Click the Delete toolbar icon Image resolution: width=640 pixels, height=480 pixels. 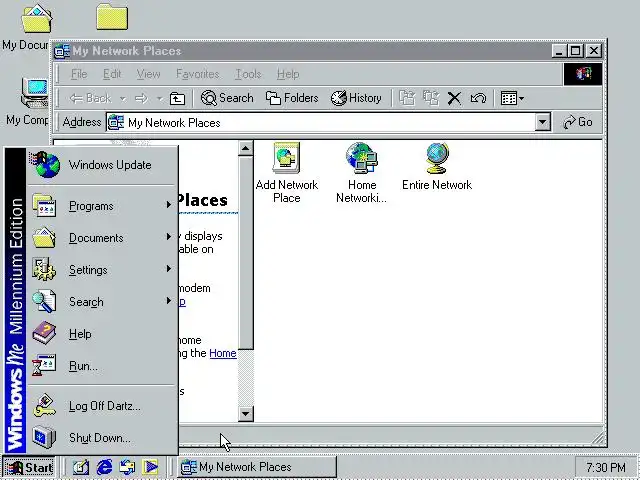pyautogui.click(x=454, y=98)
